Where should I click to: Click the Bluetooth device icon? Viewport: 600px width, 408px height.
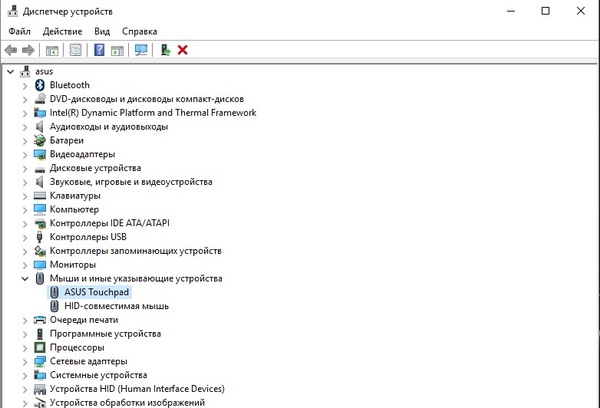pyautogui.click(x=40, y=85)
